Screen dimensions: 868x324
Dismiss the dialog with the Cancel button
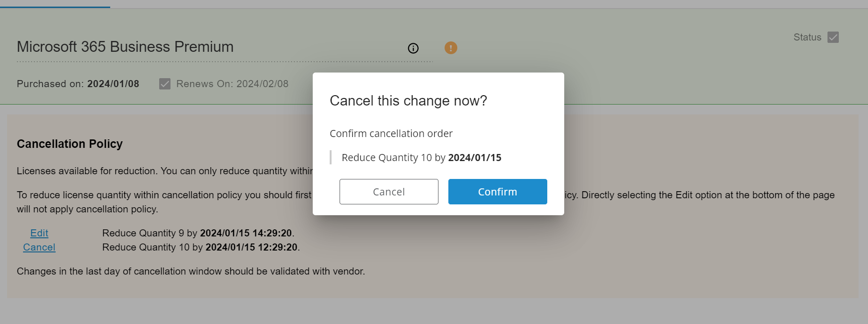coord(389,192)
